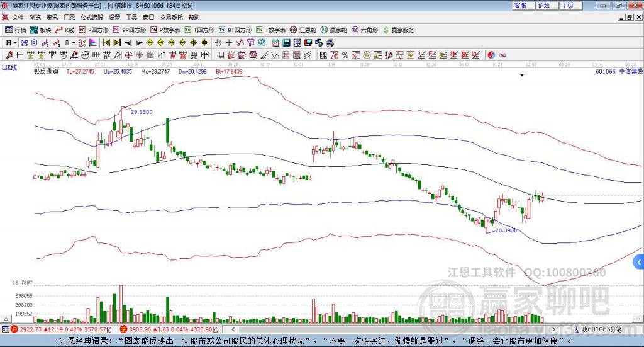Screen dimensions: 644x347
Task: Open the 浏览 menu
Action: point(35,17)
